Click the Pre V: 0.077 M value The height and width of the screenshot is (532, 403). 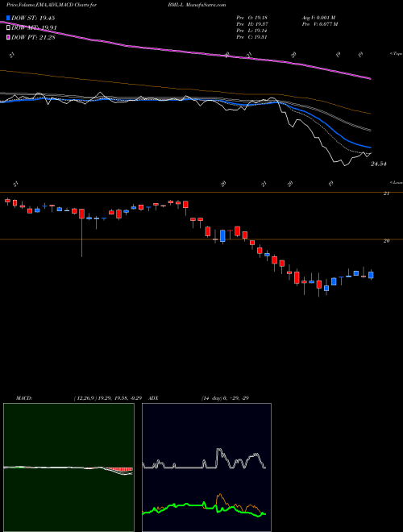click(x=320, y=24)
